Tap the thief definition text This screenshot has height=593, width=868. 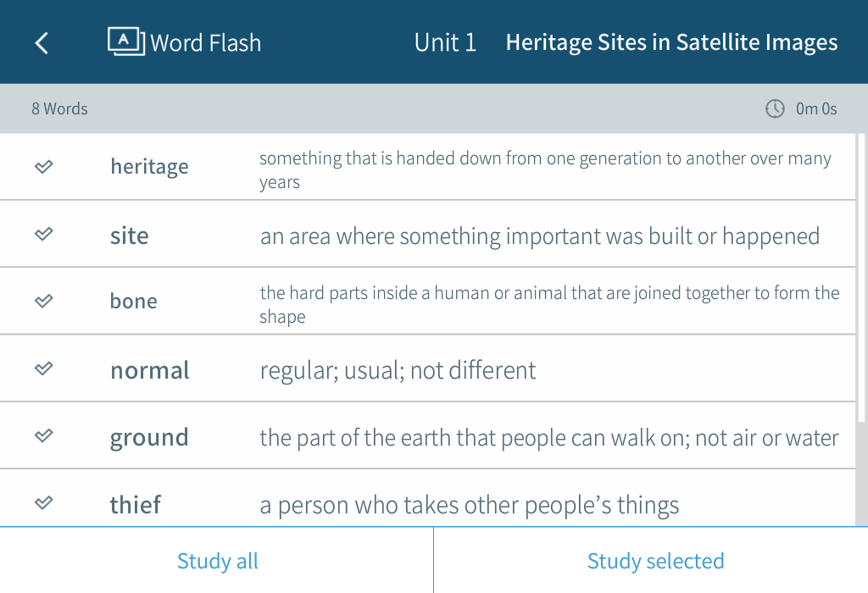tap(469, 506)
